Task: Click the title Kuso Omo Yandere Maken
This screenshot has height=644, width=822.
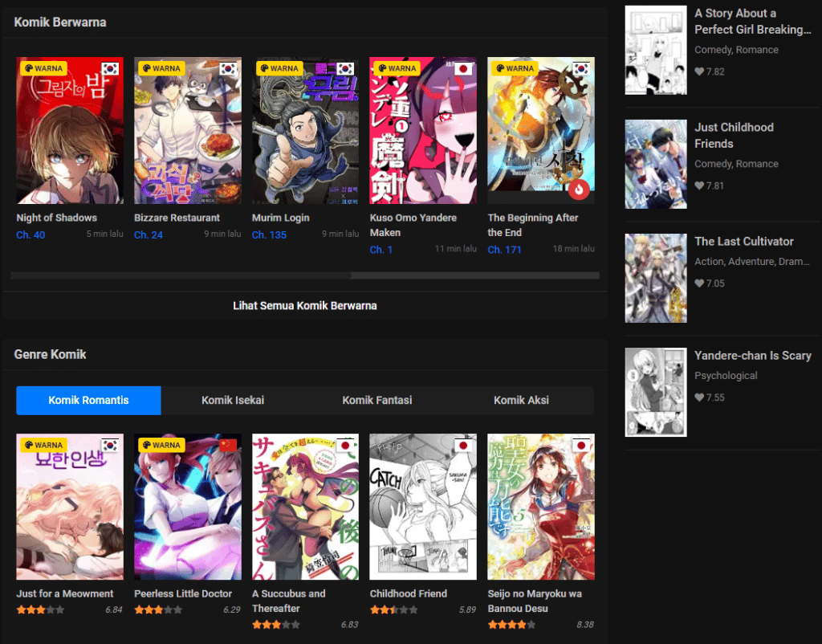Action: [413, 225]
